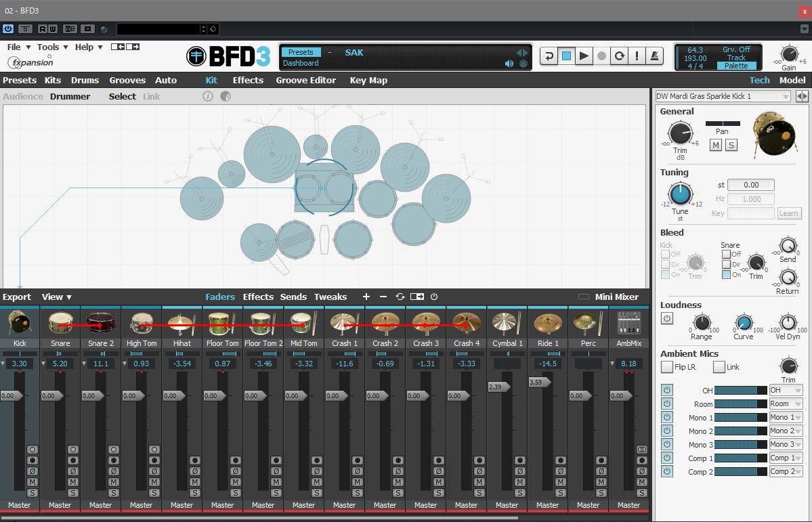Click the power icon in mixer toolbar
The height and width of the screenshot is (522, 812).
point(434,297)
